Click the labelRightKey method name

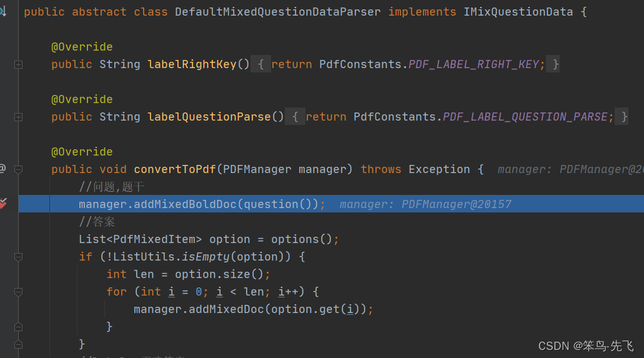click(192, 64)
